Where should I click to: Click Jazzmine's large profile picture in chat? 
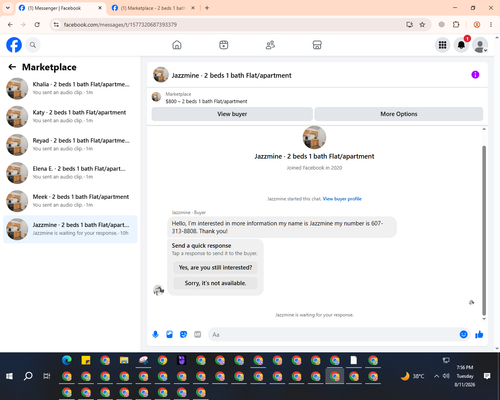[x=314, y=137]
